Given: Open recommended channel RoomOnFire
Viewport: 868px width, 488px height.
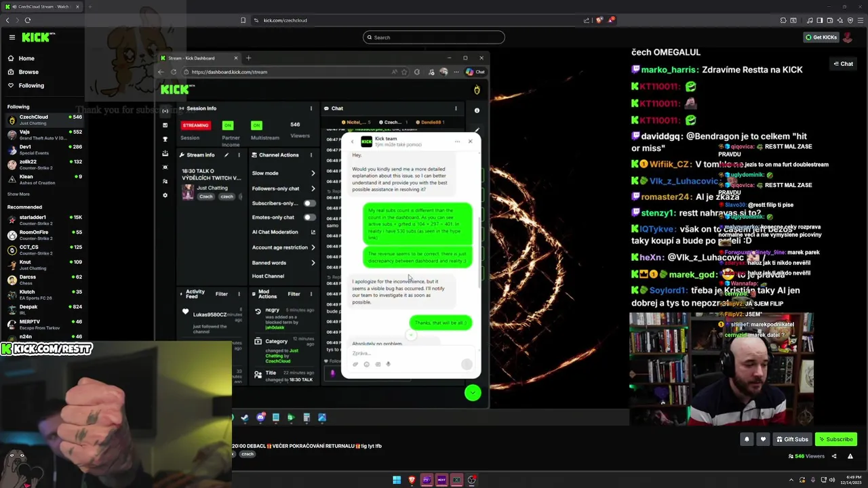Looking at the screenshot, I should pos(44,235).
